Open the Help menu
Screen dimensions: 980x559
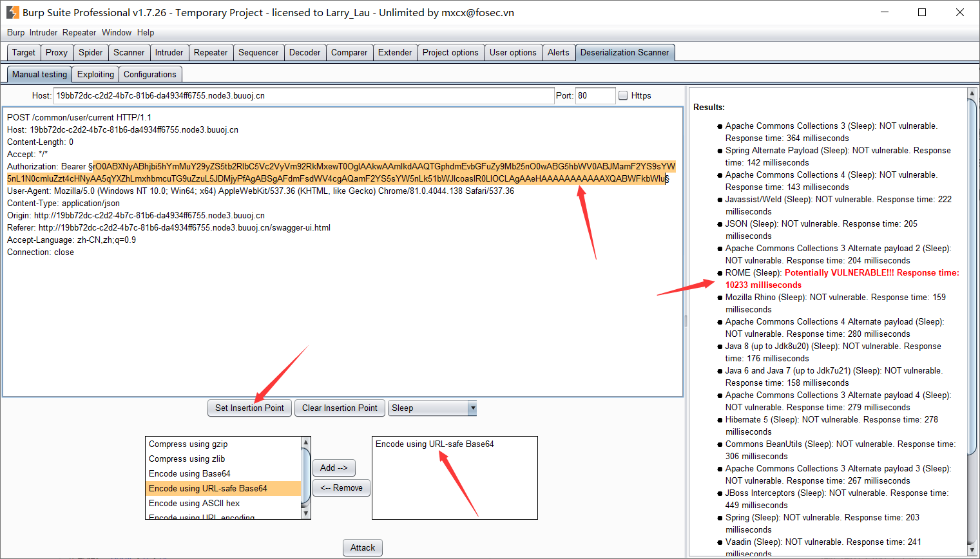point(146,32)
